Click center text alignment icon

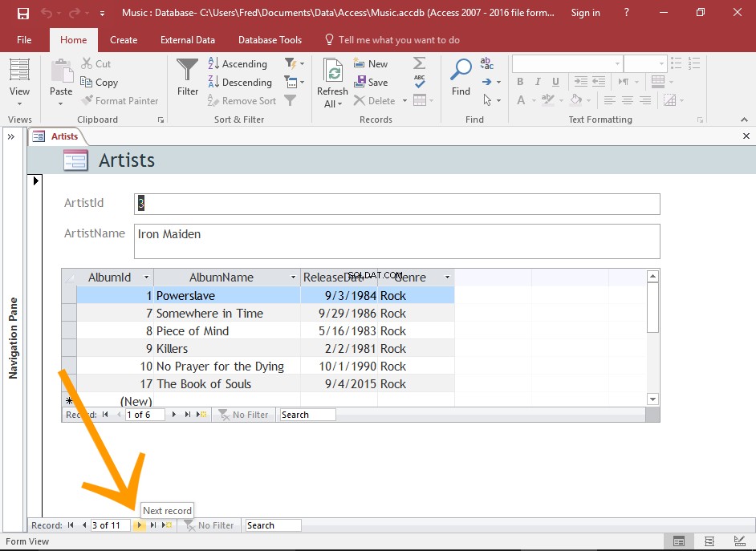628,100
